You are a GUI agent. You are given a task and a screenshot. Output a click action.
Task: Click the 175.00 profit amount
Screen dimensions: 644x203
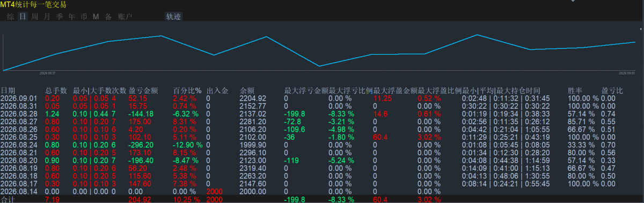pyautogui.click(x=140, y=122)
